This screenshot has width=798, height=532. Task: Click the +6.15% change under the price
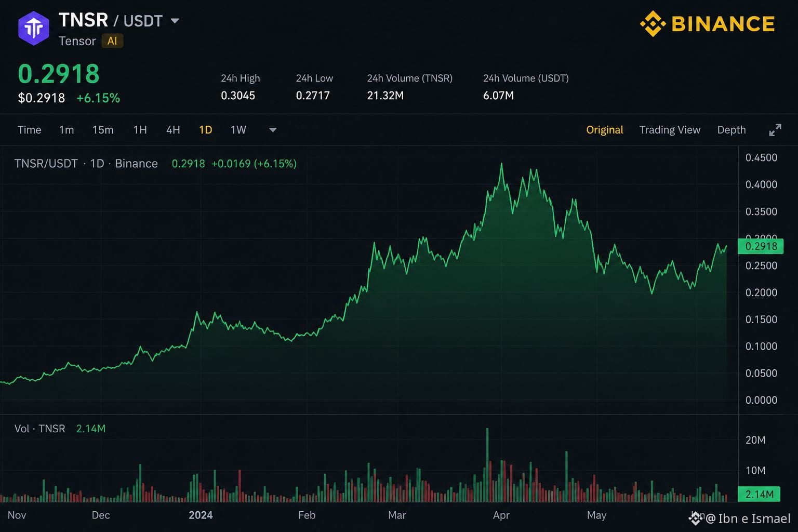pyautogui.click(x=98, y=98)
